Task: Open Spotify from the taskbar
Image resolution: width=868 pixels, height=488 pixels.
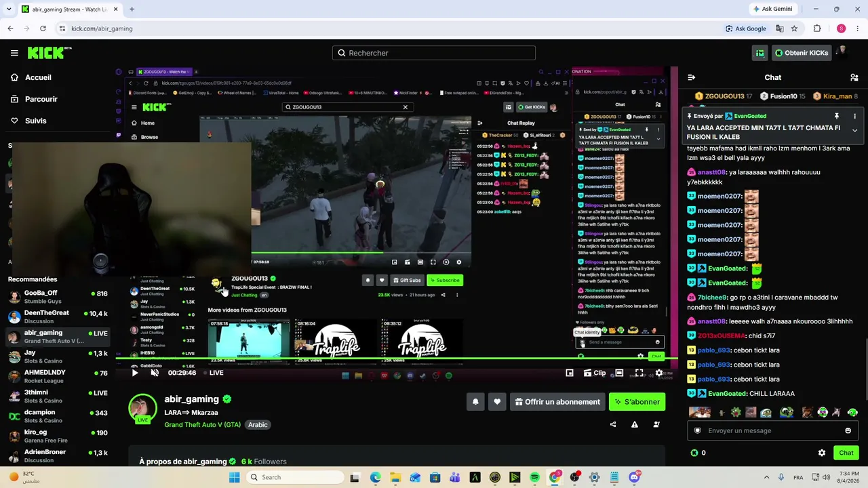Action: (x=535, y=477)
